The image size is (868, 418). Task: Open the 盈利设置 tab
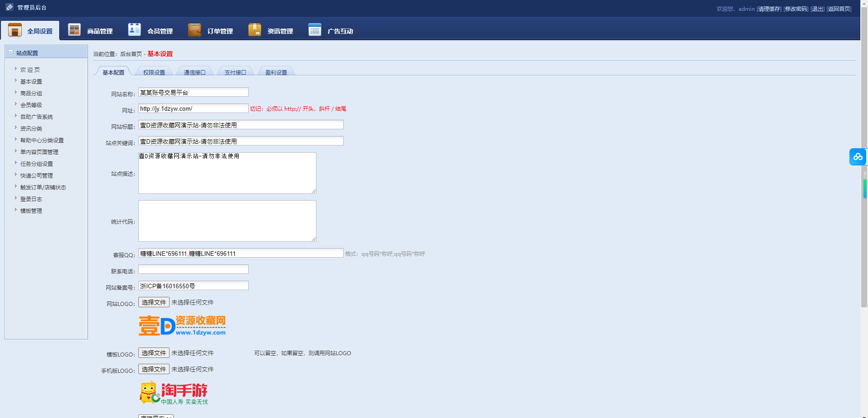(x=276, y=72)
